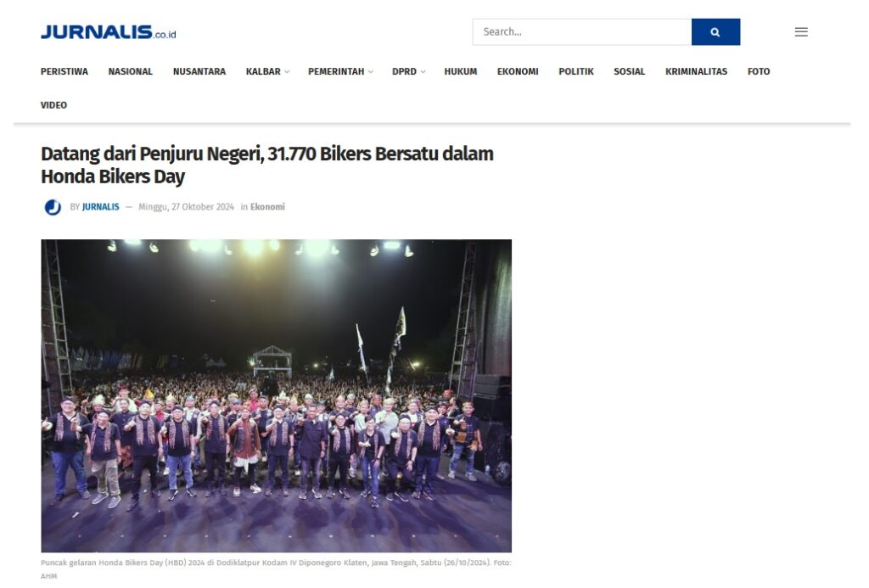
Task: Click the blue search magnifier button
Action: point(715,31)
